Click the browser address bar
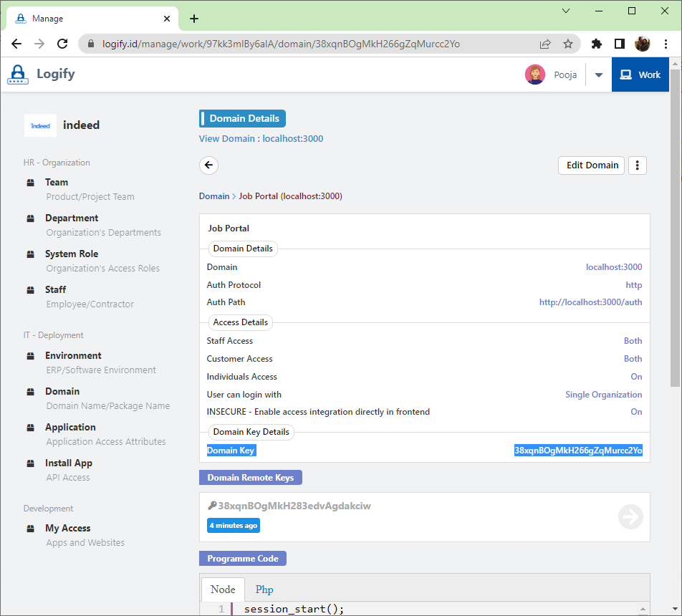Screen dimensions: 682x616 (x=315, y=44)
